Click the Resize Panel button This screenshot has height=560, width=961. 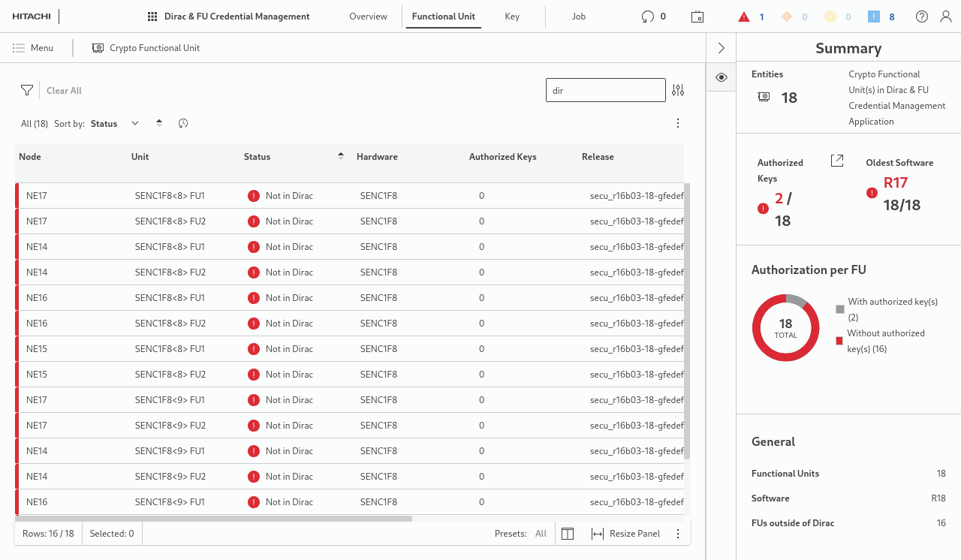[626, 534]
